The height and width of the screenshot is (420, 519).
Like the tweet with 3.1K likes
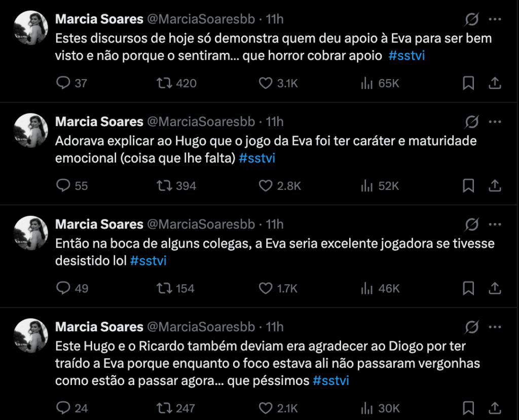[x=266, y=83]
